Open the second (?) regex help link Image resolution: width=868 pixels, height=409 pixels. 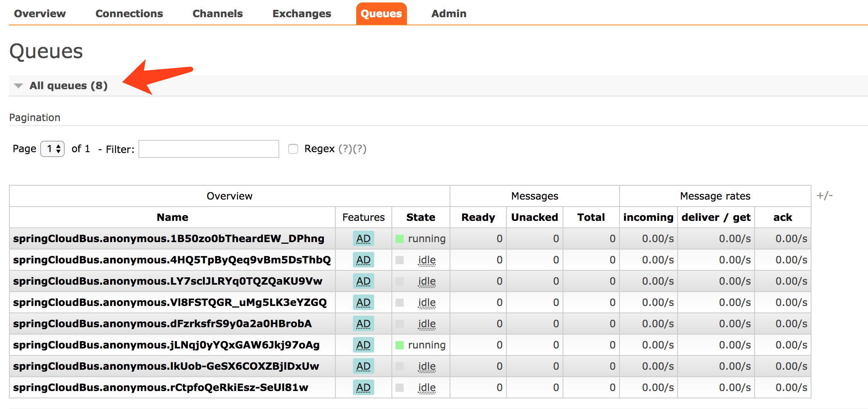359,149
